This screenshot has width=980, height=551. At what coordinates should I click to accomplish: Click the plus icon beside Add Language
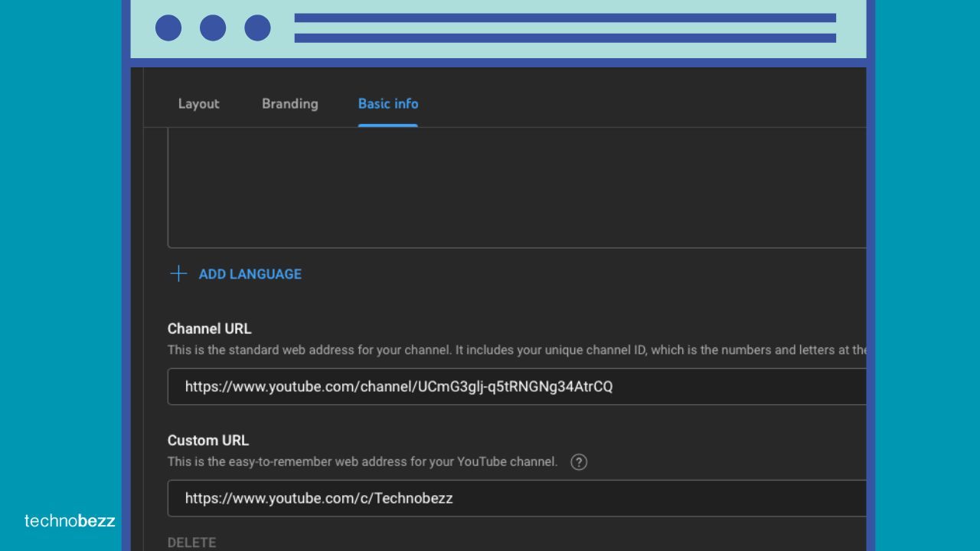click(178, 274)
